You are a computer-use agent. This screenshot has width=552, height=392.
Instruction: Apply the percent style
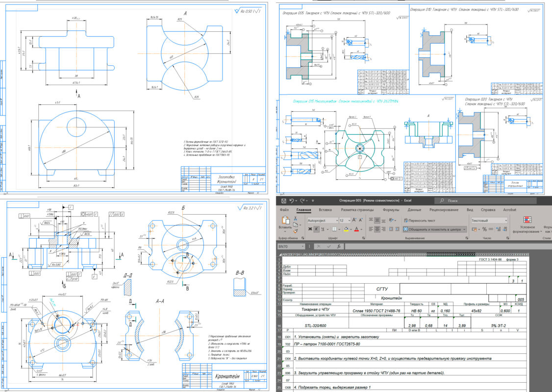pyautogui.click(x=484, y=229)
